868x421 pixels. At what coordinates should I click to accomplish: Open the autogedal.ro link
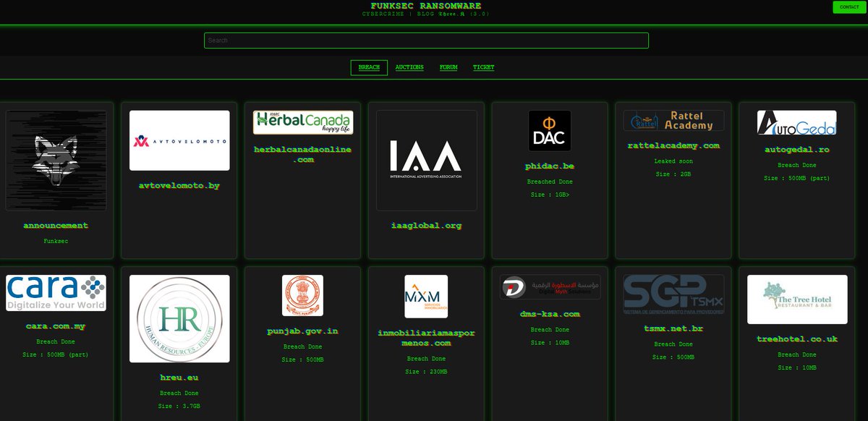(x=797, y=150)
